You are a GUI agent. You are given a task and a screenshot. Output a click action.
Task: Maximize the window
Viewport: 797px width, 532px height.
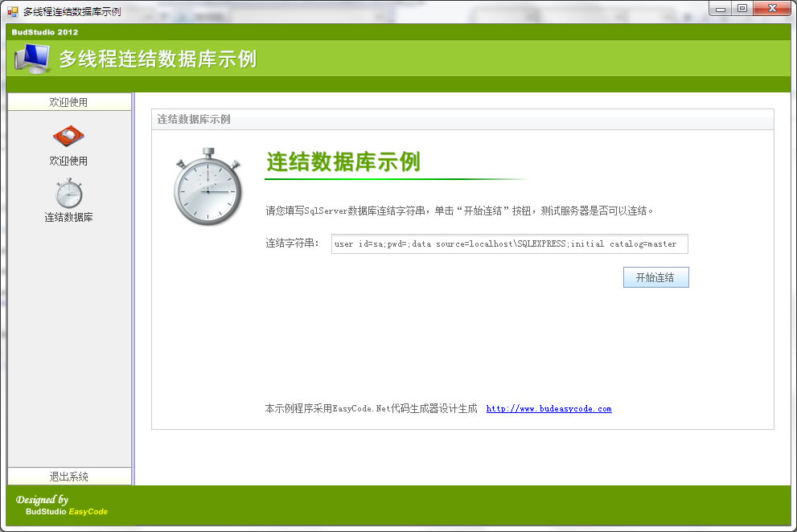[x=742, y=9]
